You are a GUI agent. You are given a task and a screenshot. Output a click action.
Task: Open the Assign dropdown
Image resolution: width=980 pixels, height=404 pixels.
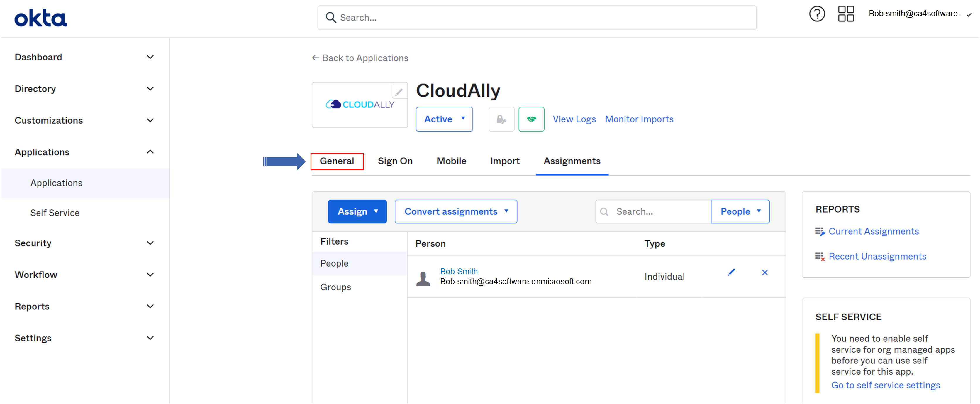pos(357,211)
